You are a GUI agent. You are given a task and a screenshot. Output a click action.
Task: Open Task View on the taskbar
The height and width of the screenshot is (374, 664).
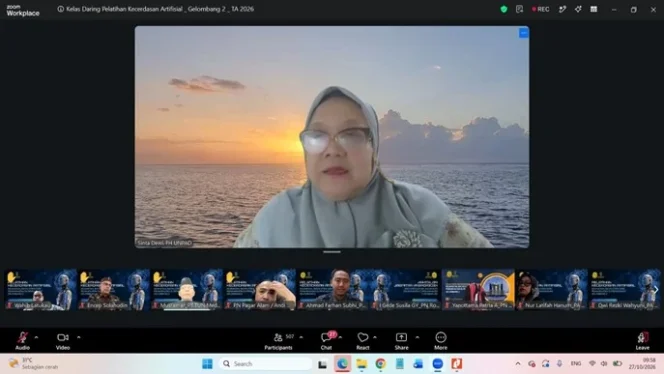click(322, 364)
